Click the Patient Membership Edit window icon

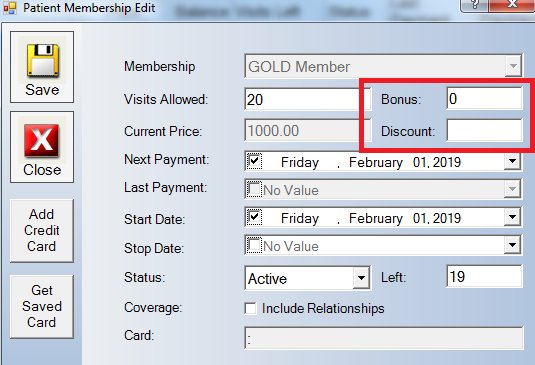pos(10,8)
